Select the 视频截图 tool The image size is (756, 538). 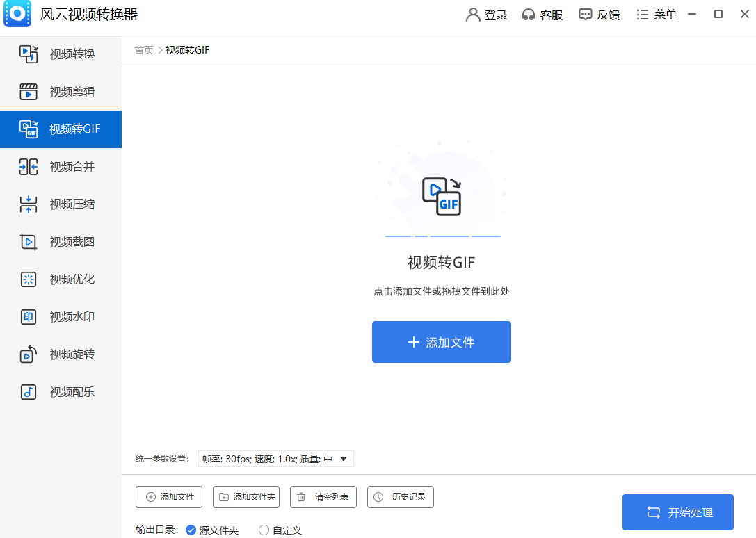(61, 242)
